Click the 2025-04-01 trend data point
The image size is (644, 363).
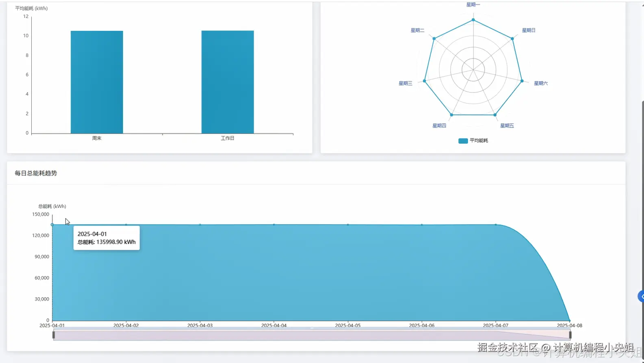(52, 225)
